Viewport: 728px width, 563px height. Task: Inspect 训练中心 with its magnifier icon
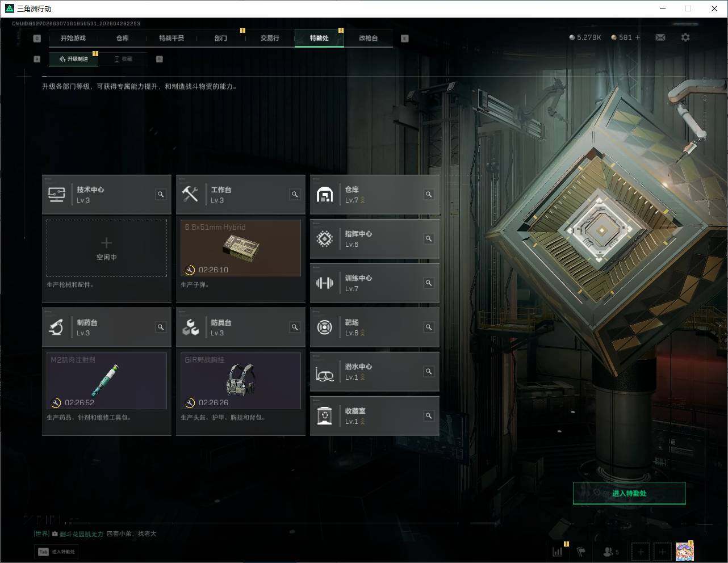click(429, 283)
